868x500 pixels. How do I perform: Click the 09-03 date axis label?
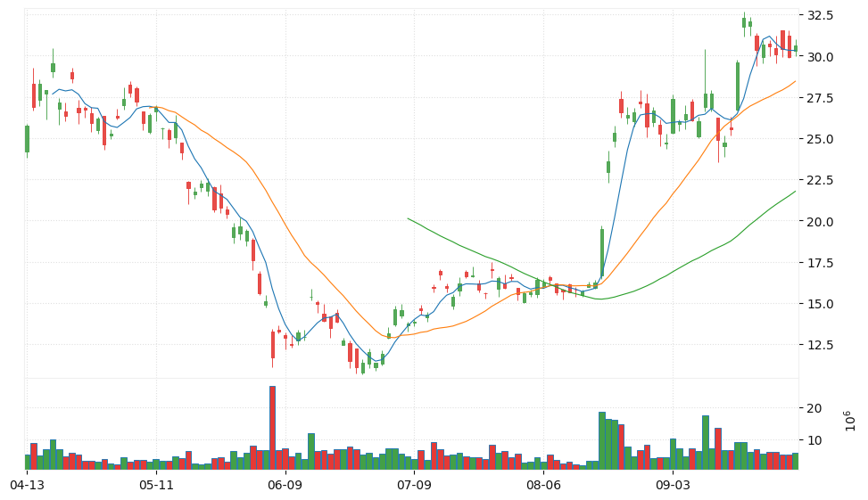click(673, 485)
